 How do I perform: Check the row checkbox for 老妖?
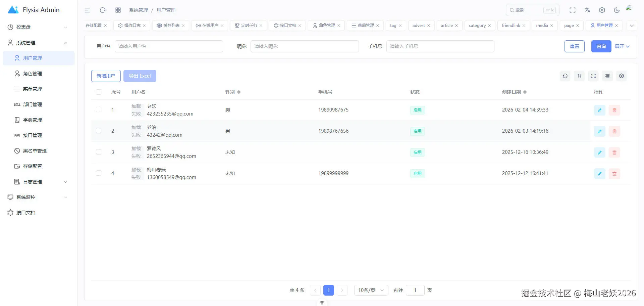[x=99, y=110]
